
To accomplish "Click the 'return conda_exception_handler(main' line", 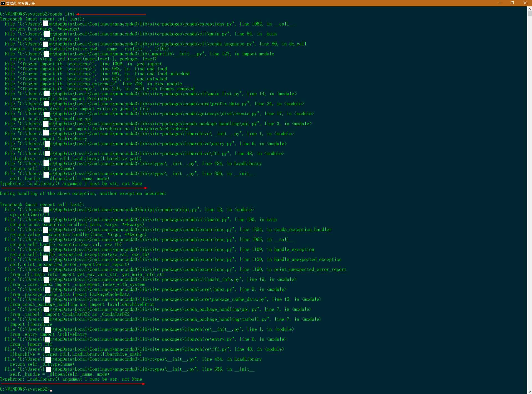I will (77, 224).
